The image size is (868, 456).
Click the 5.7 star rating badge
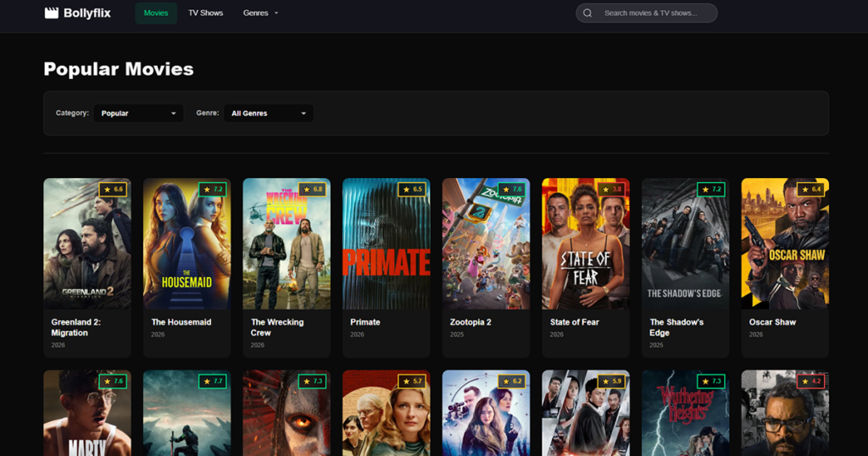[x=412, y=381]
